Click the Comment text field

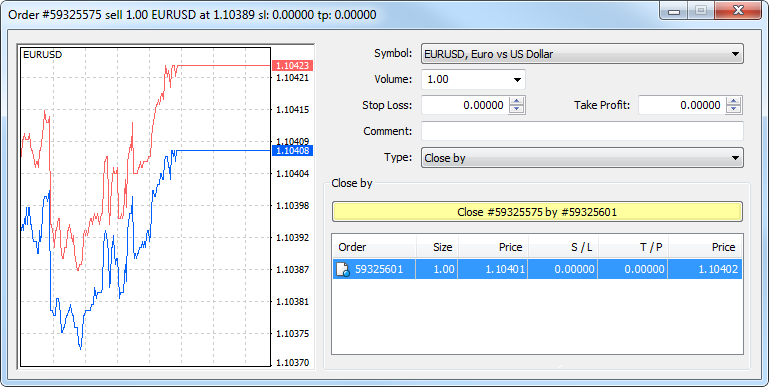point(582,131)
